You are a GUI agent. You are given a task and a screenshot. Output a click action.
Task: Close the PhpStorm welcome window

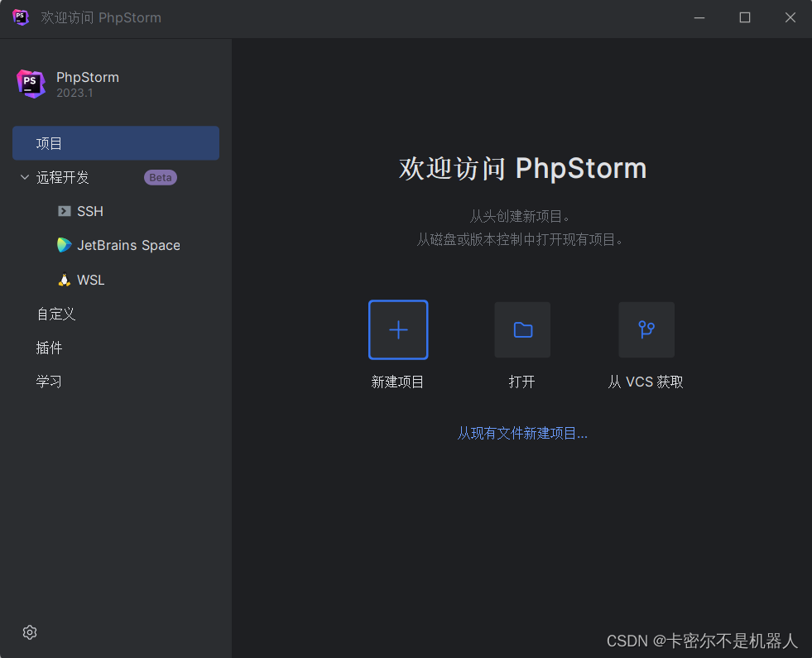click(x=790, y=17)
